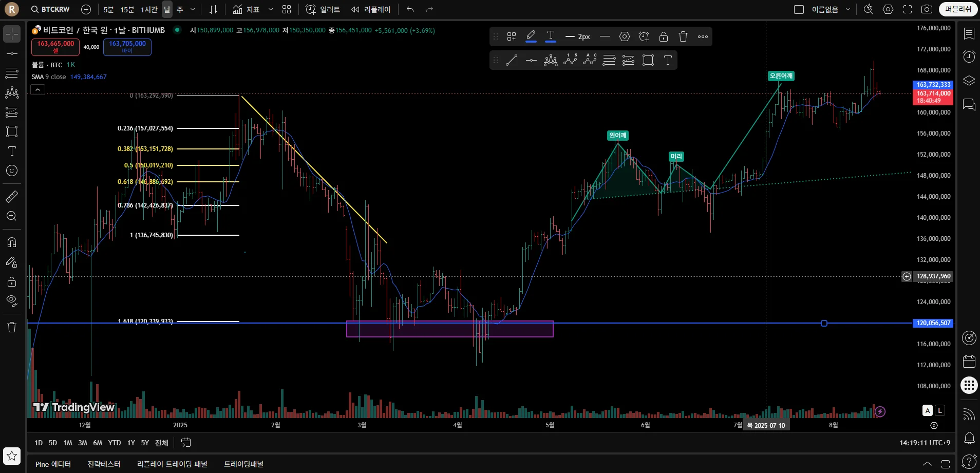This screenshot has width=980, height=473.
Task: Toggle stay in drawing mode
Action: tap(12, 262)
